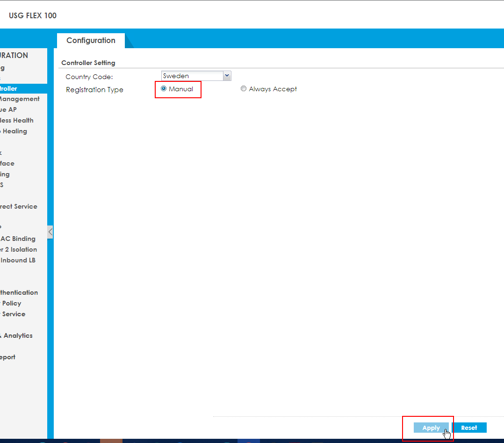Open the Analytics sidebar entry

click(x=18, y=335)
